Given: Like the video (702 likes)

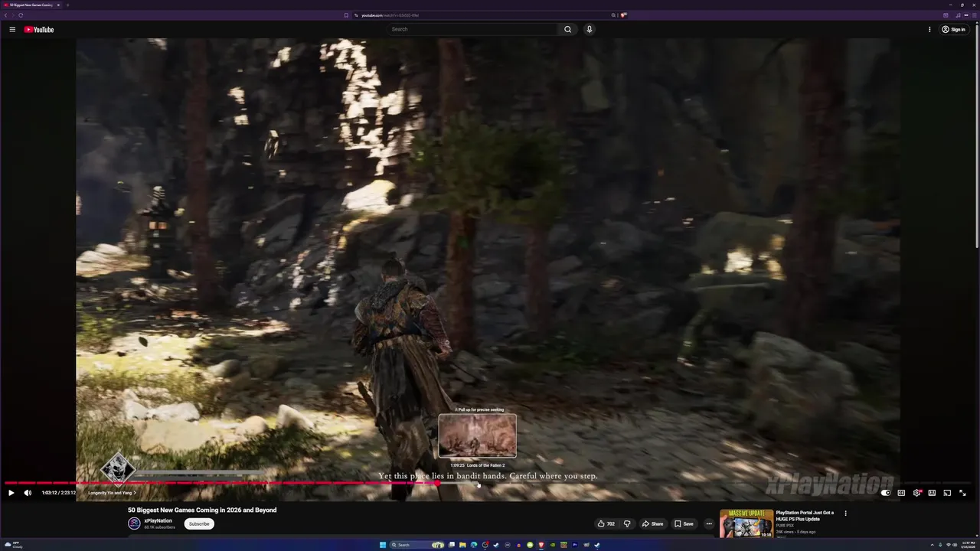Looking at the screenshot, I should tap(606, 523).
